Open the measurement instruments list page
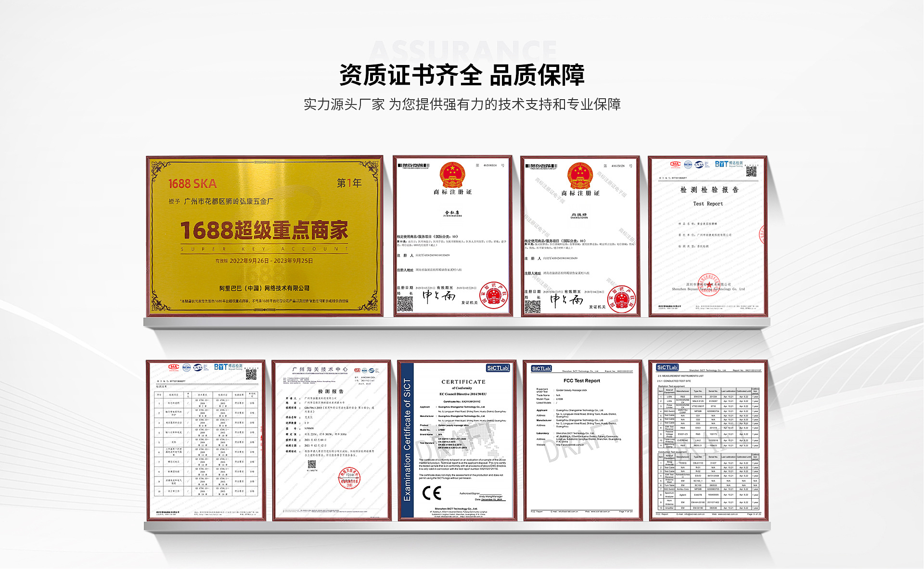 coord(708,440)
